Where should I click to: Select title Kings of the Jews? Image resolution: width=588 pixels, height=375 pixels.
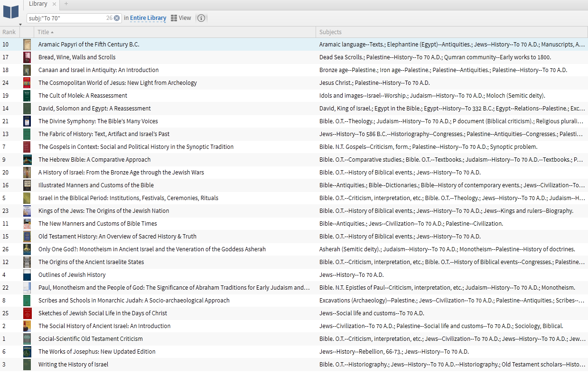103,211
